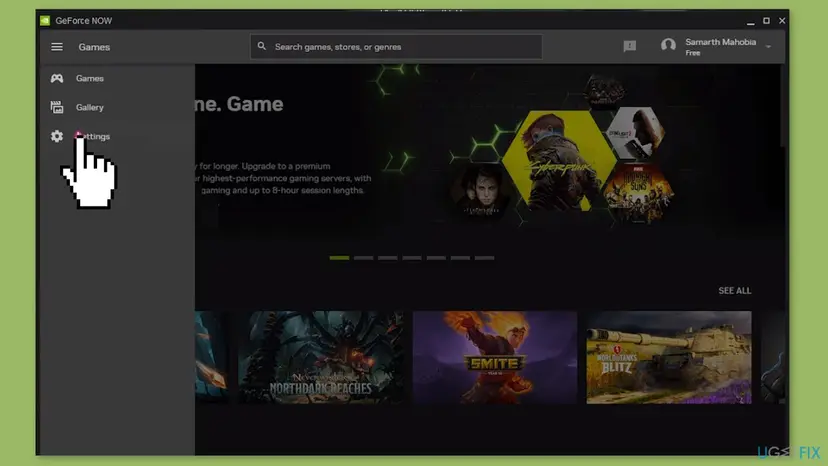Minimize the GeForce NOW window

750,21
